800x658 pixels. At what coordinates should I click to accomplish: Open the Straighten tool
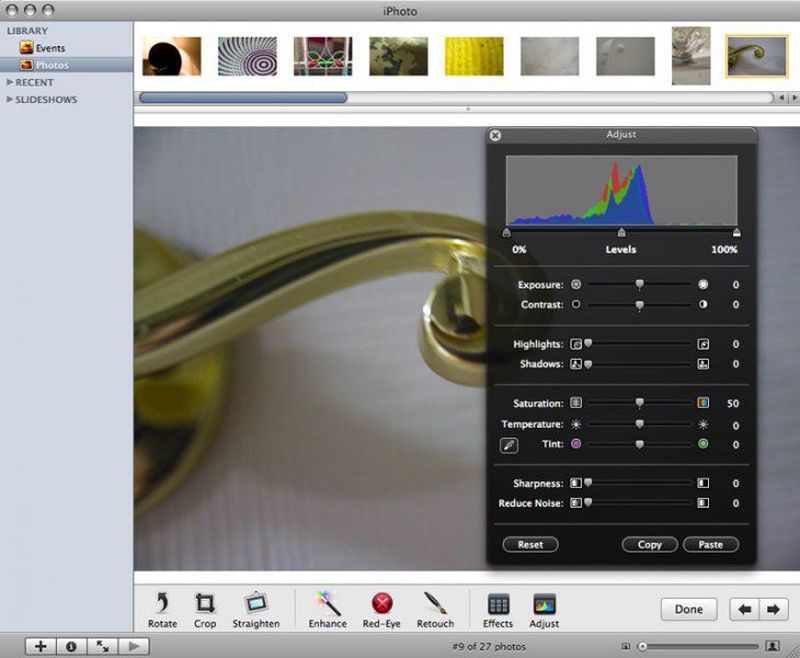coord(256,604)
